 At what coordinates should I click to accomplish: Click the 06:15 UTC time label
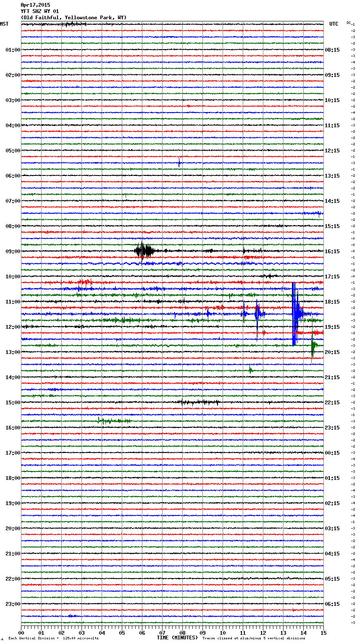point(332,604)
